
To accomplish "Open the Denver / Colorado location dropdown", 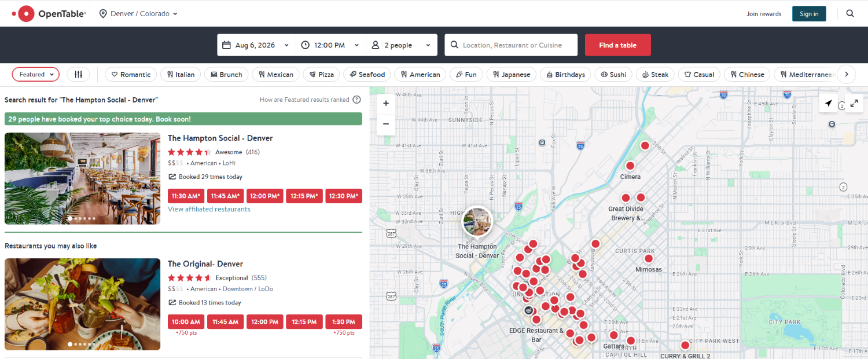I will [x=139, y=14].
